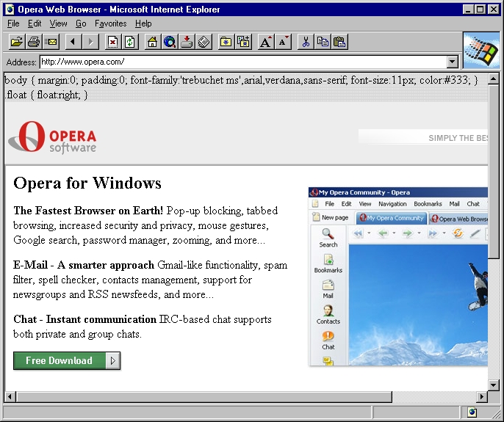Click the Add to Favorites icon
Screen dimensions: 504x422
(x=243, y=42)
